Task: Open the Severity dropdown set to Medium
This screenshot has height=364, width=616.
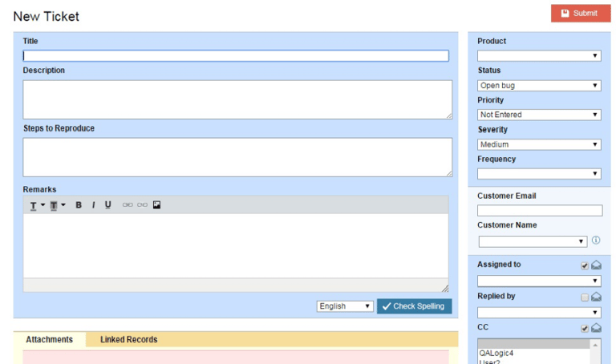Action: point(539,144)
